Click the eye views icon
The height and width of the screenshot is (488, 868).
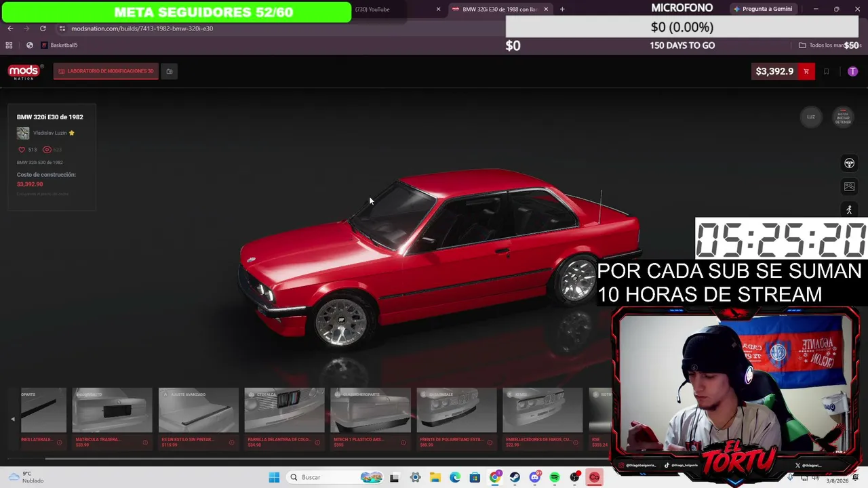coord(47,150)
